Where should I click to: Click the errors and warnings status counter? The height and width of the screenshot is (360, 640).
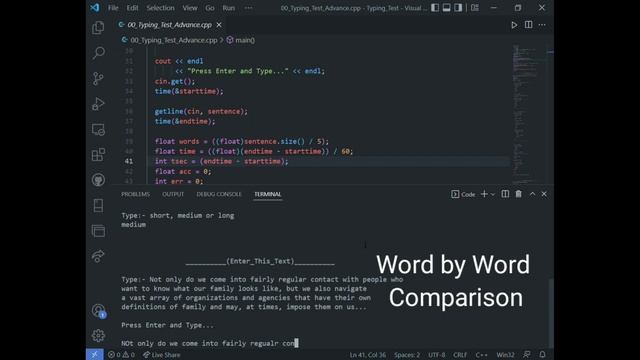(x=121, y=355)
